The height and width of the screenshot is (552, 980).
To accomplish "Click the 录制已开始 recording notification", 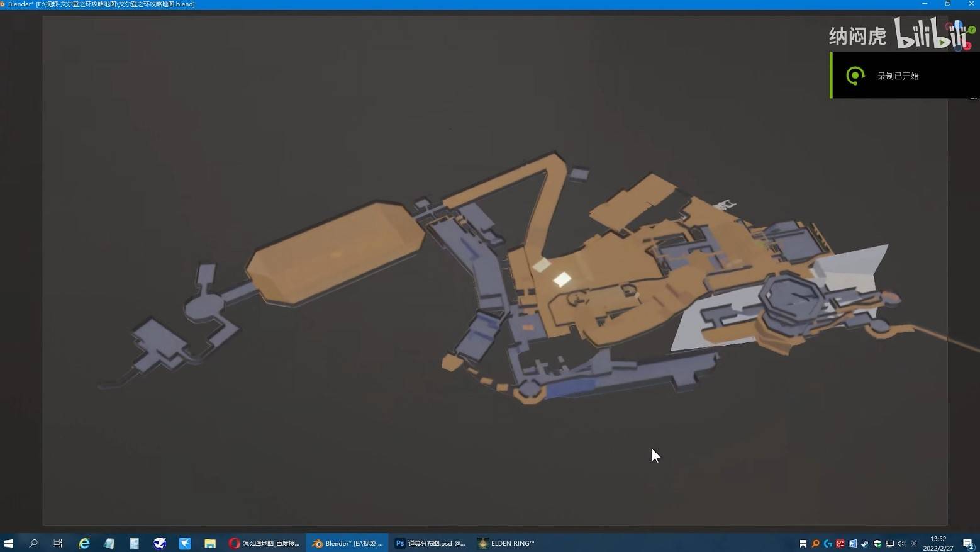I will 905,76.
